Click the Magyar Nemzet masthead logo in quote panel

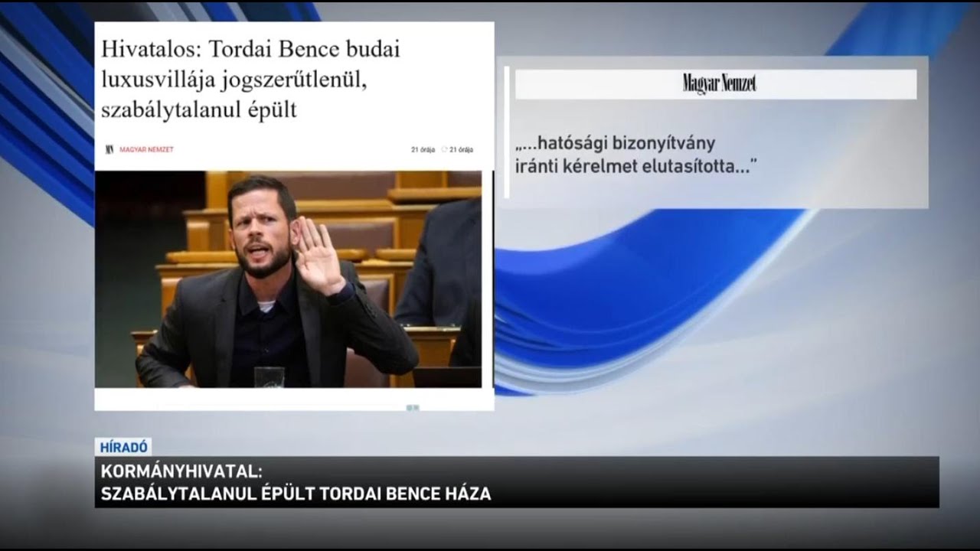click(719, 84)
